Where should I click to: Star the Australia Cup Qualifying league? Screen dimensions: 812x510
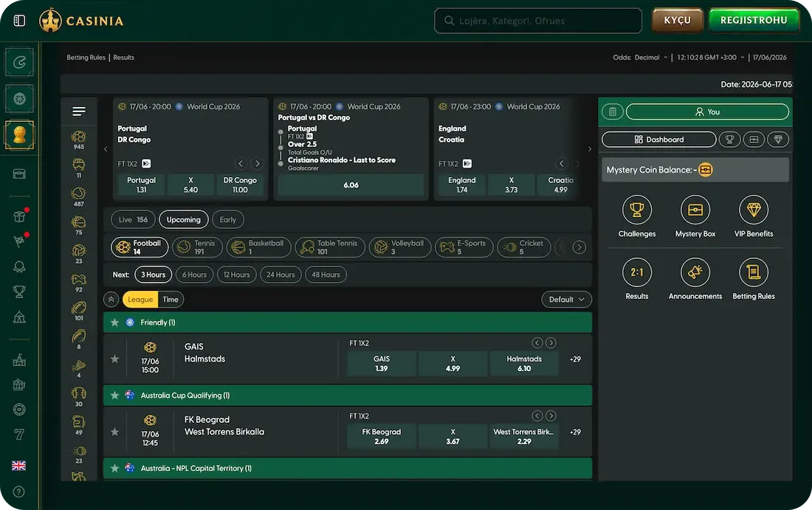point(115,395)
